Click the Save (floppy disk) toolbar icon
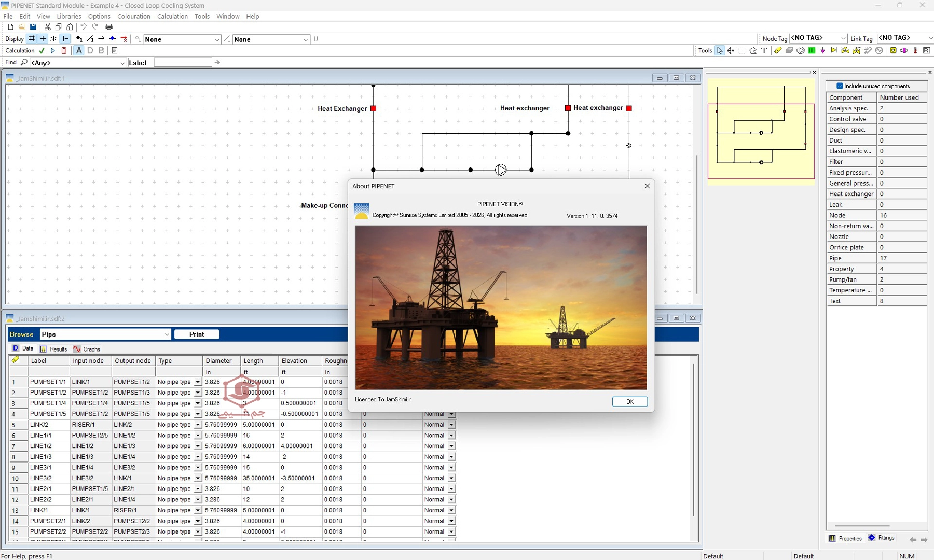934x560 pixels. (33, 27)
